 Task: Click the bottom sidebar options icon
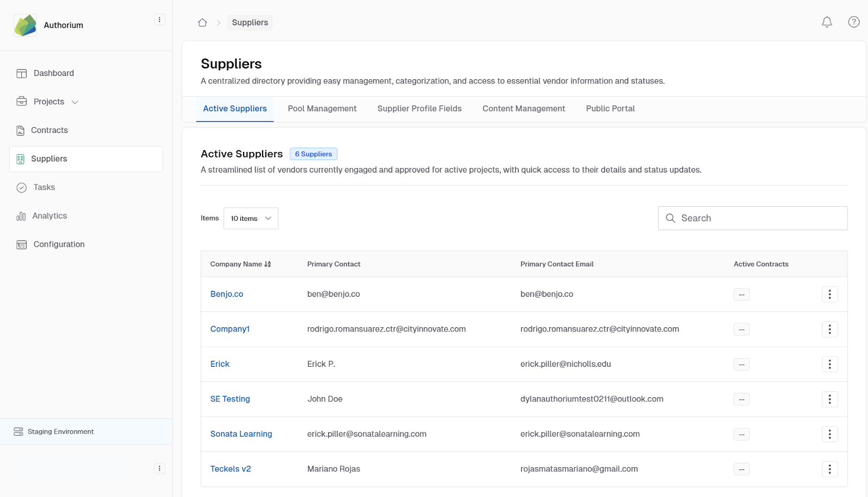point(159,468)
